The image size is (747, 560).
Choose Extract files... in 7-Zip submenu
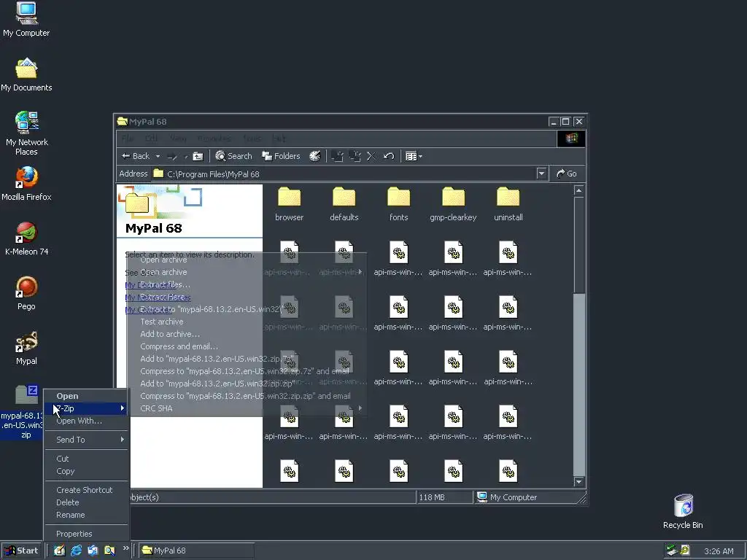pos(247,284)
